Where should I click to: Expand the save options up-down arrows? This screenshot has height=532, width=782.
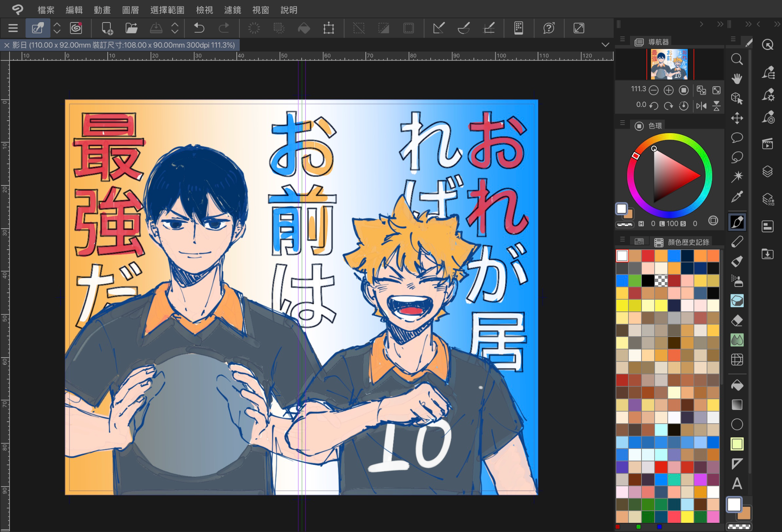coord(174,28)
